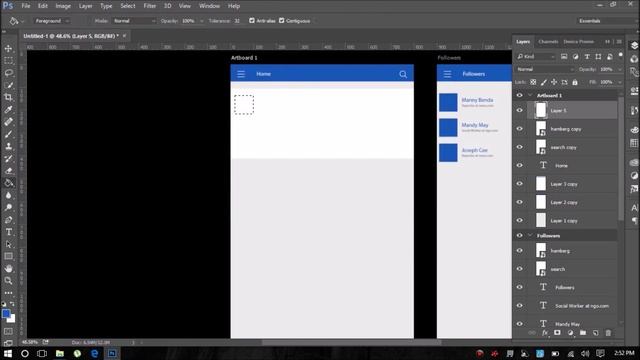
Task: Open the Foreground fill source dropdown
Action: coord(51,21)
